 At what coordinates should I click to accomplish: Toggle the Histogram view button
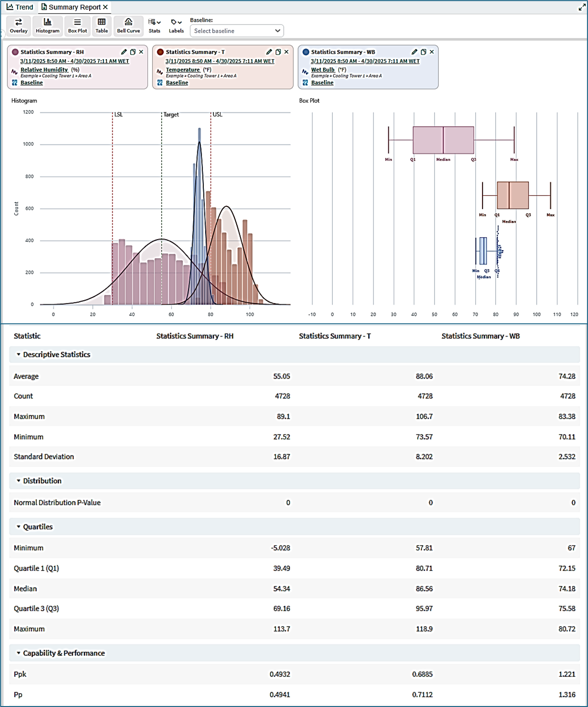tap(48, 25)
